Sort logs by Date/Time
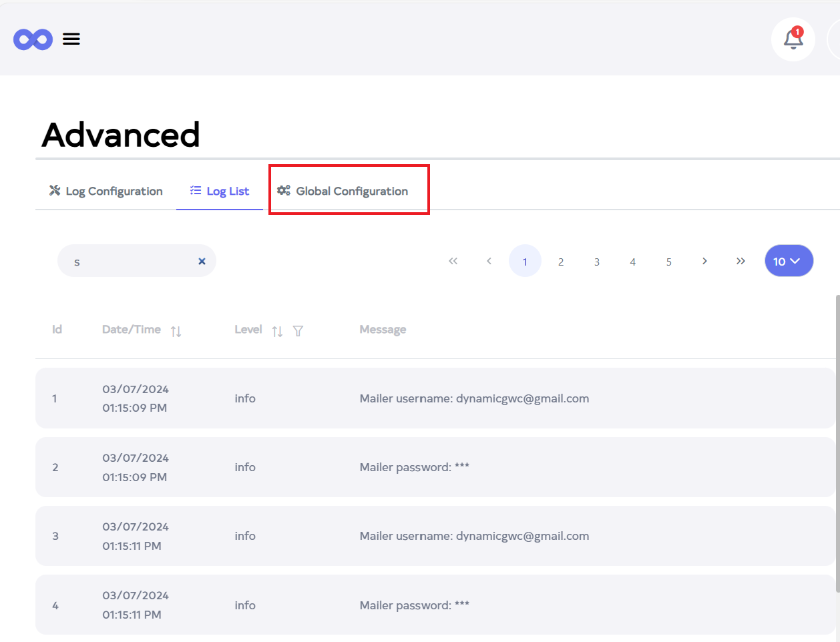The image size is (840, 642). tap(176, 331)
